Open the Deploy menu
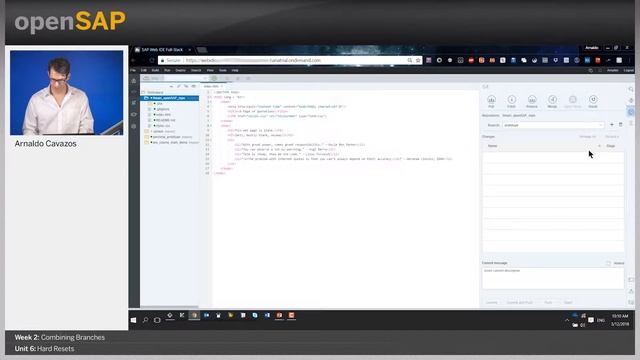Image resolution: width=640 pixels, height=360 pixels. pyautogui.click(x=180, y=70)
